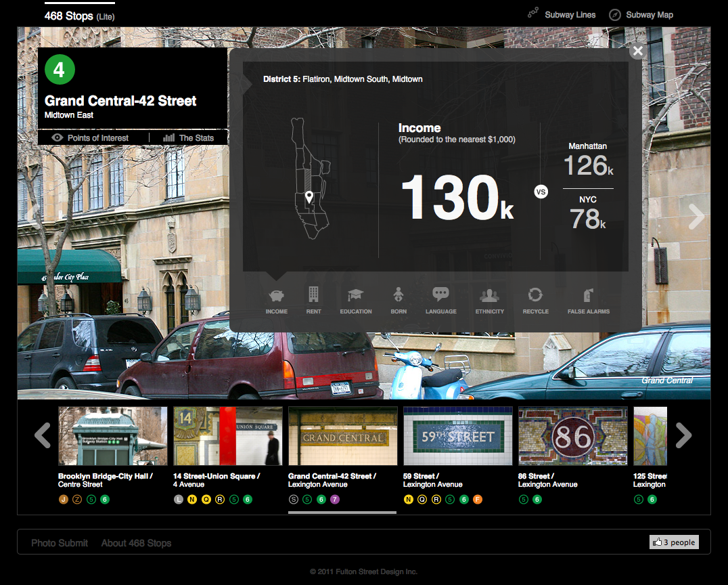This screenshot has height=585, width=728.
Task: Close the stats overlay panel
Action: tap(638, 51)
